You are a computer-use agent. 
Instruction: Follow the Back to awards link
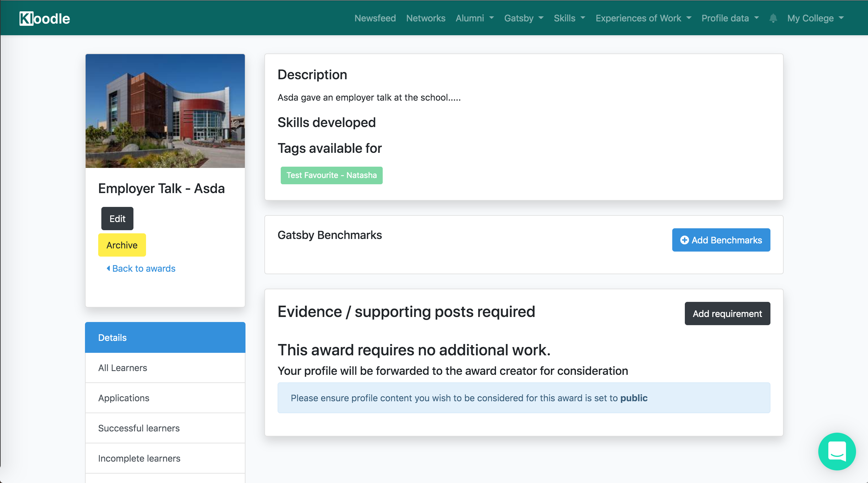point(141,268)
